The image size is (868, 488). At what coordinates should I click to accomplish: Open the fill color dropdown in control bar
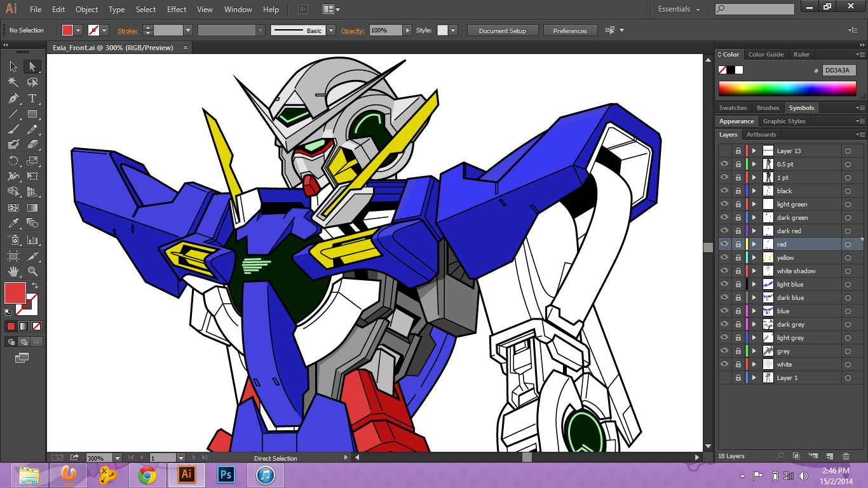79,30
